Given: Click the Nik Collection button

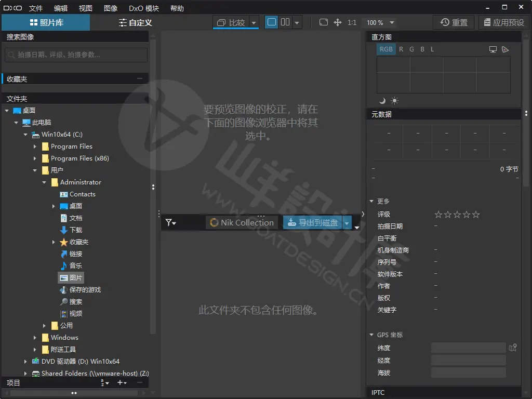Looking at the screenshot, I should pos(242,222).
